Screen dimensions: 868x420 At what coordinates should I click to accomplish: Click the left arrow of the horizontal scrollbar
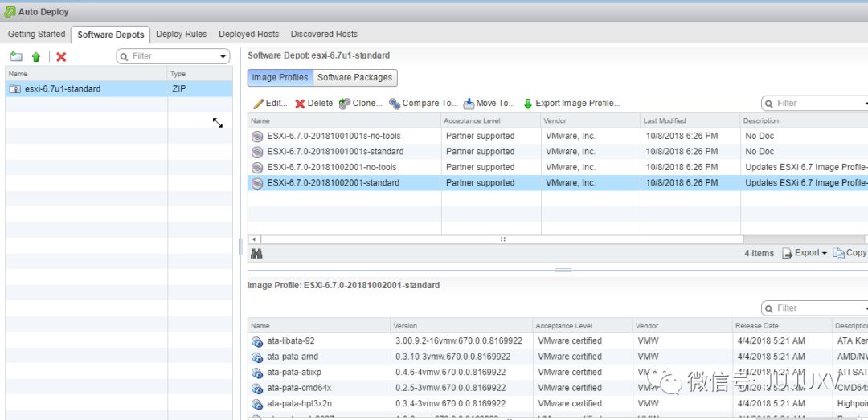(x=254, y=239)
